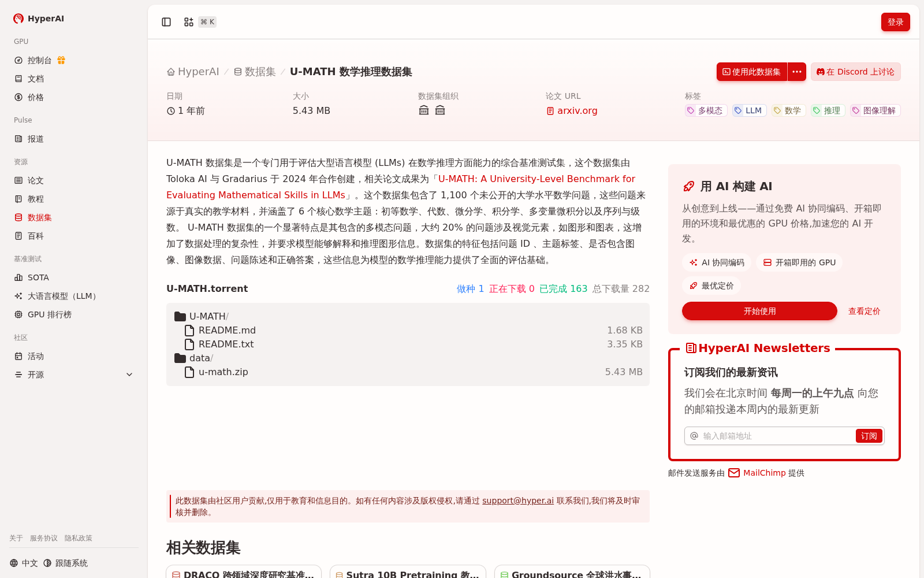Open DRACO related dataset card
Viewport: 924px width, 578px height.
pyautogui.click(x=244, y=572)
